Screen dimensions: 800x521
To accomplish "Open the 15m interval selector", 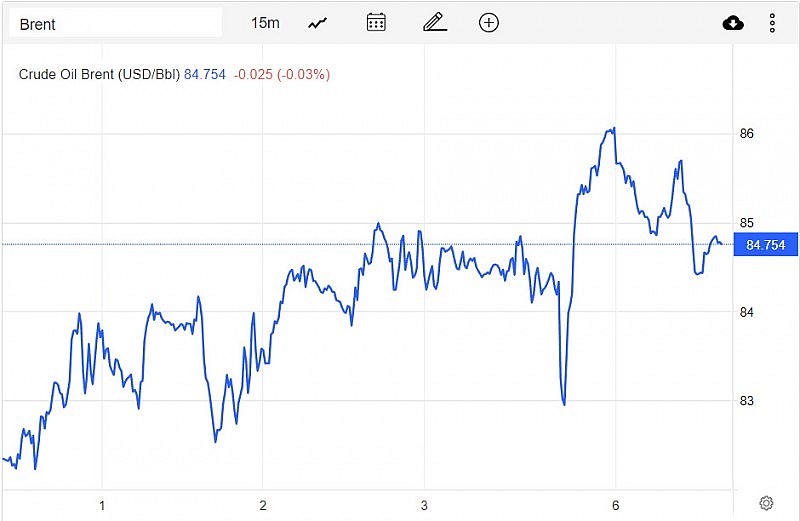I will tap(265, 23).
